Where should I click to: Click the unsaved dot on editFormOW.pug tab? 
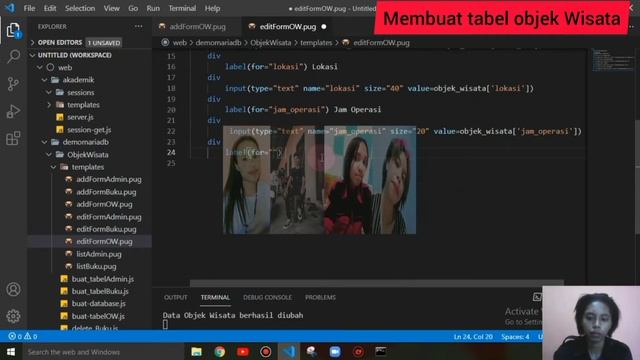[324, 27]
